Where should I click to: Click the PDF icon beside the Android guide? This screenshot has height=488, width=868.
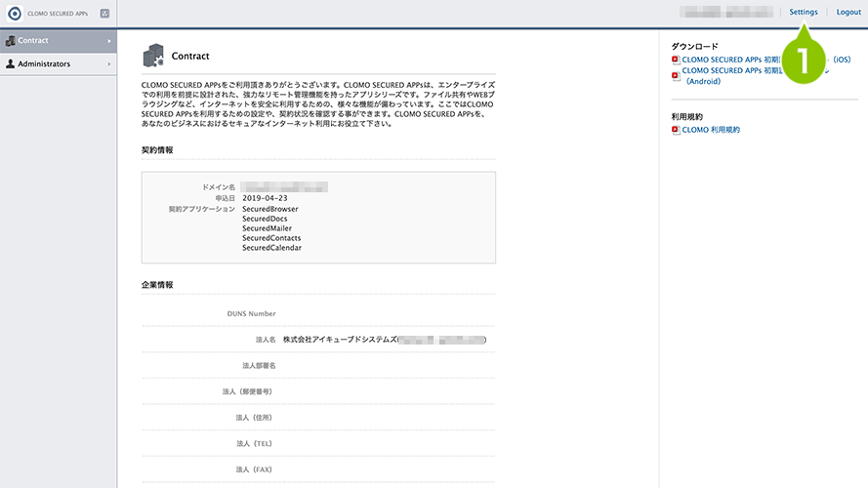point(676,76)
